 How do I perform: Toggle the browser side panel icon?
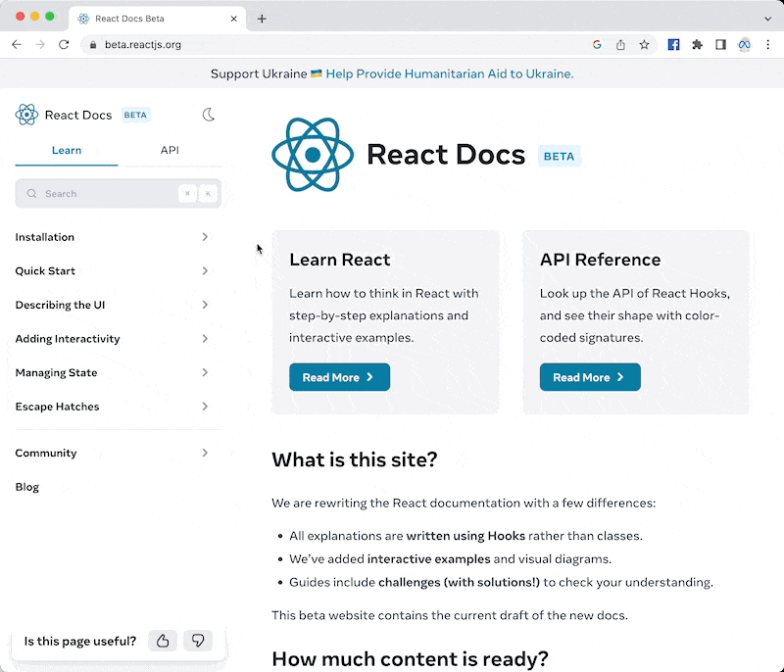coord(720,44)
